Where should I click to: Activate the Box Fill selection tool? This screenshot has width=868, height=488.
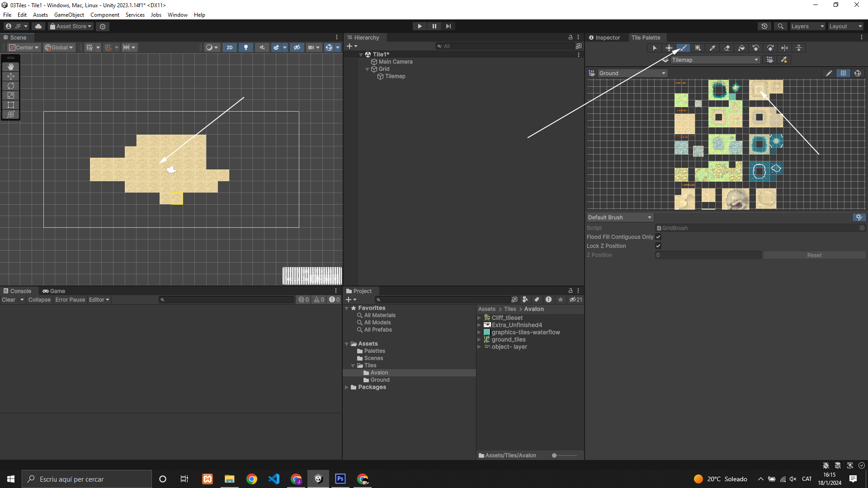tap(698, 48)
